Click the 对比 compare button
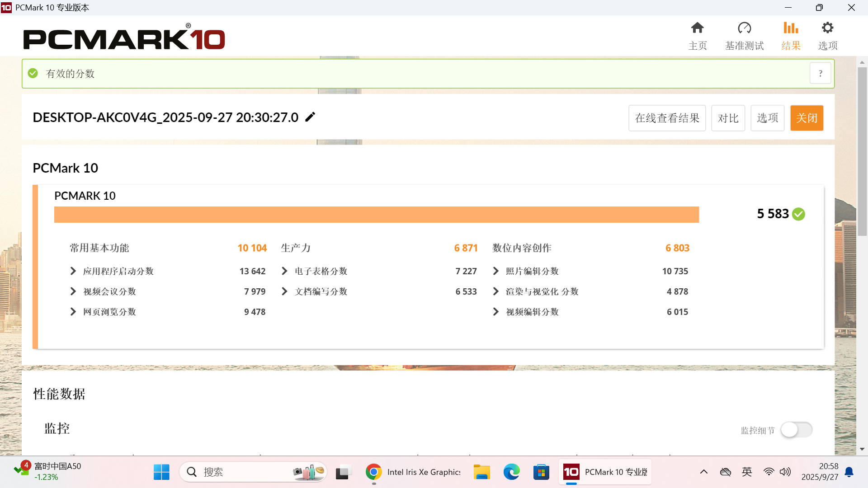The image size is (868, 488). click(728, 118)
